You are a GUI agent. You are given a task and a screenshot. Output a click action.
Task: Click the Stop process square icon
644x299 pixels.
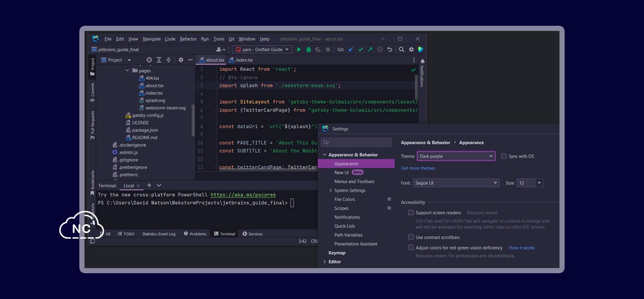tap(327, 49)
